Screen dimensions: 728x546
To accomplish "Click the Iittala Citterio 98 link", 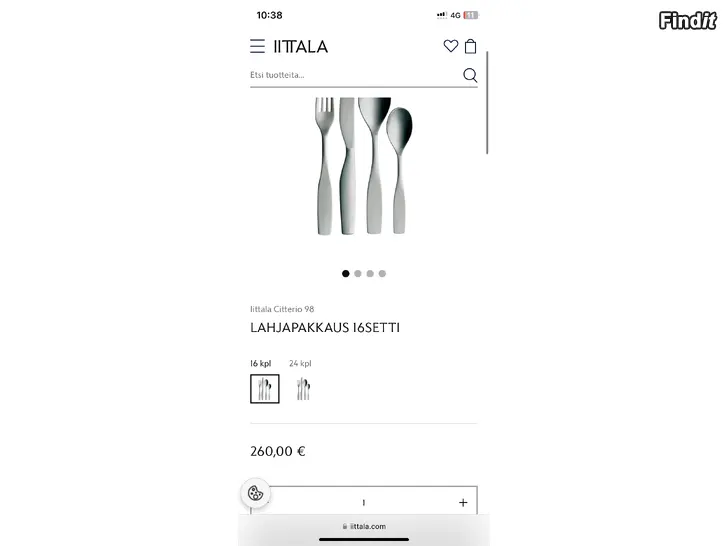I will tap(282, 309).
